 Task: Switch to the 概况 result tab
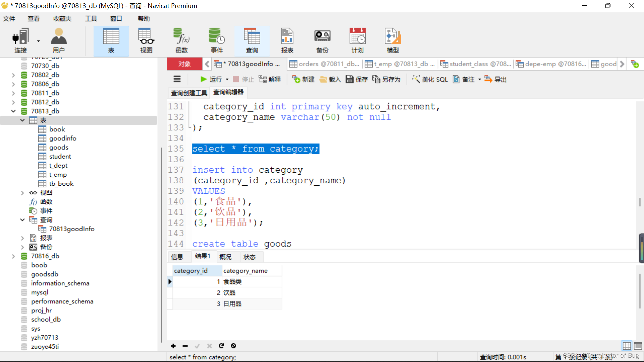point(225,257)
